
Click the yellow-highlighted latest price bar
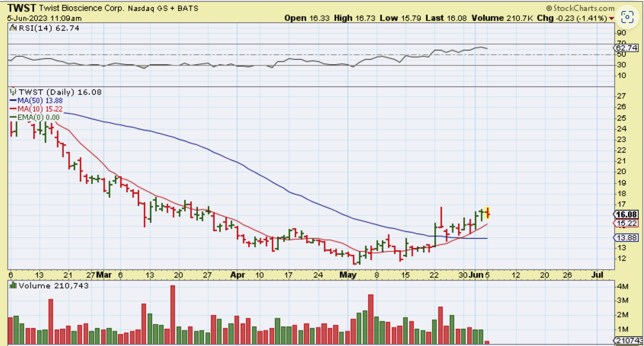[487, 213]
